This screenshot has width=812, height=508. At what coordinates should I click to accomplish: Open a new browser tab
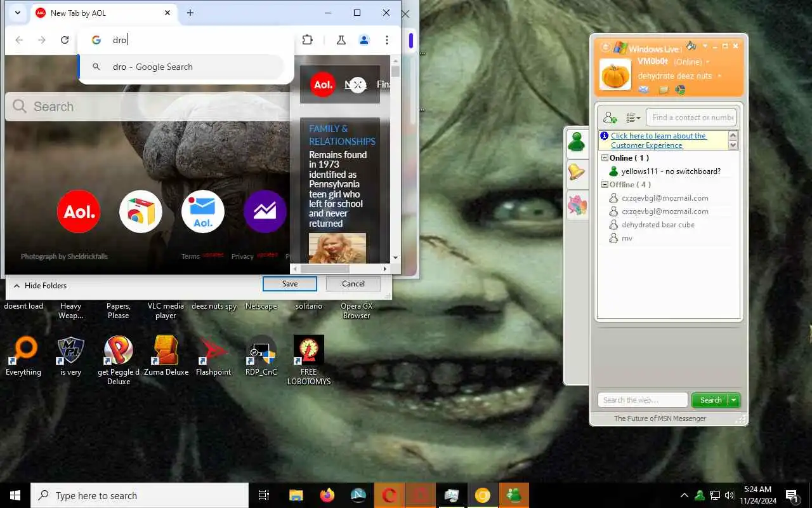click(x=190, y=13)
